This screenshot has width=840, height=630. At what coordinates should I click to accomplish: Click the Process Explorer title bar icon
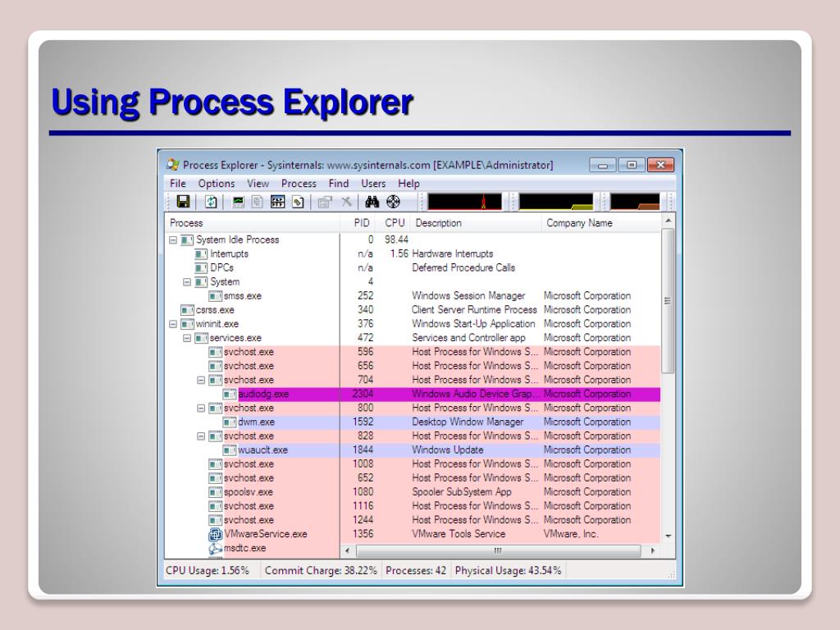(172, 164)
